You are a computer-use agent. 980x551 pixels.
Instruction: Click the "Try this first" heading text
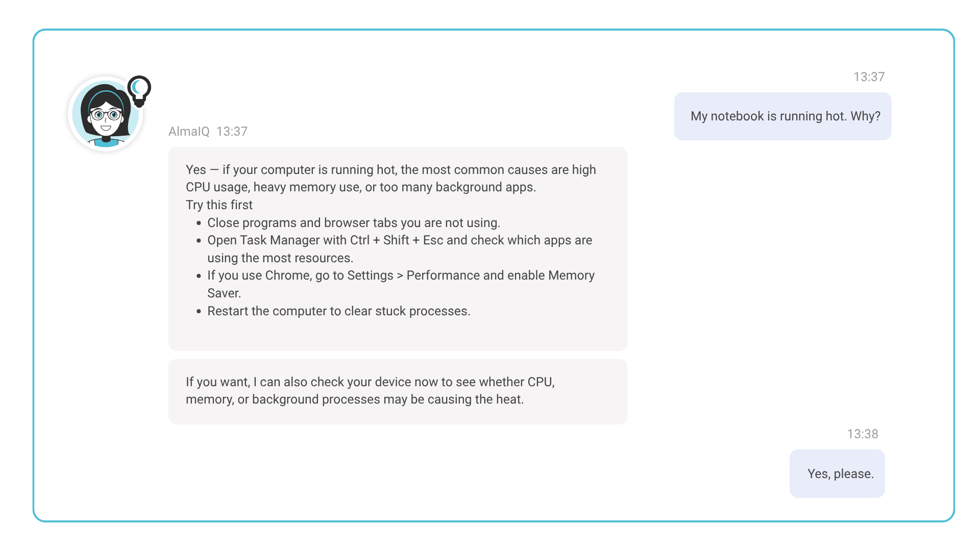coord(219,205)
